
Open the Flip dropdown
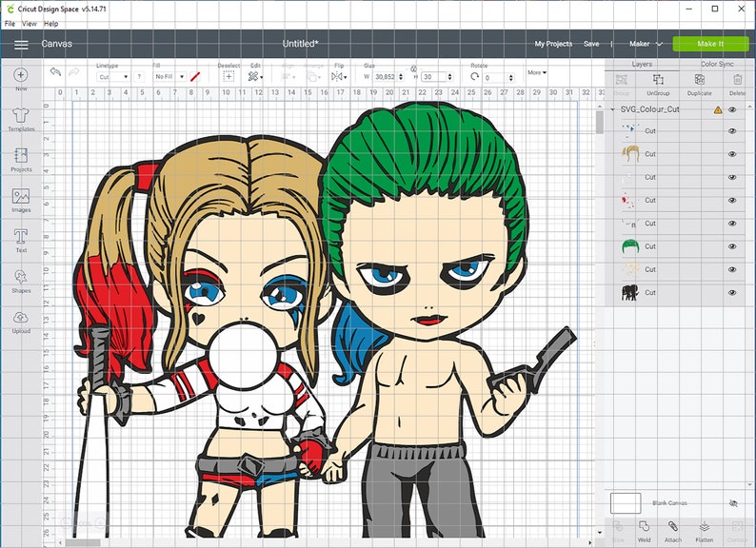pyautogui.click(x=339, y=77)
